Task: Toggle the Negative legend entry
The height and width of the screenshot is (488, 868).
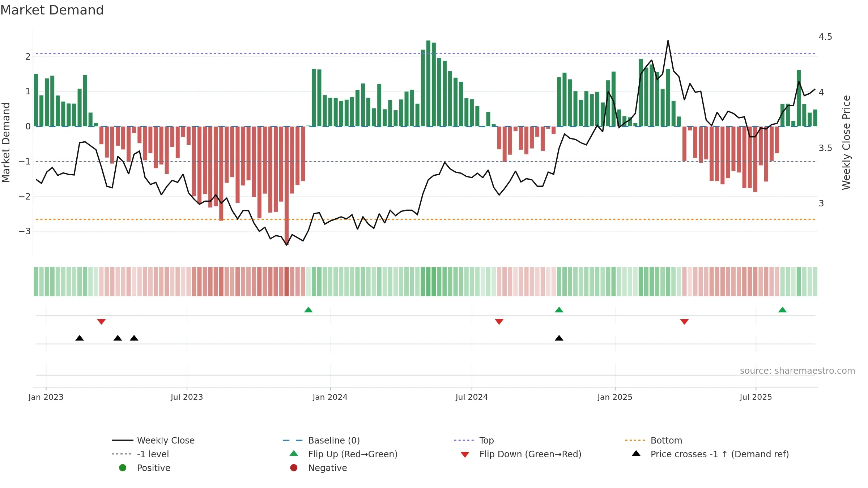Action: pos(318,468)
